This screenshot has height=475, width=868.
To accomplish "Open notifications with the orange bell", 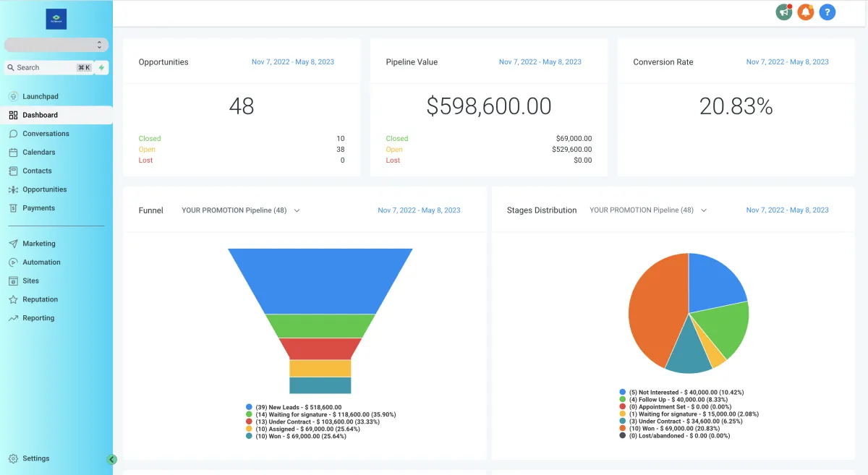I will [806, 12].
